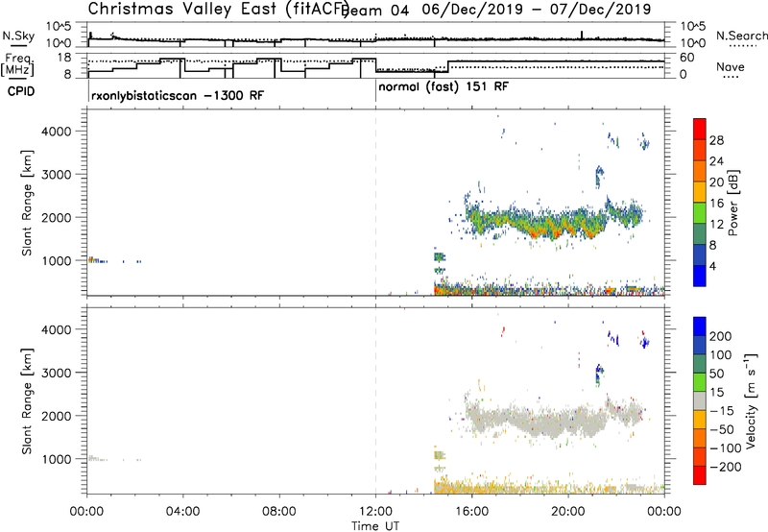This screenshot has width=768, height=532.
Task: Click the '28' value on the Power colorbar
Action: 716,140
